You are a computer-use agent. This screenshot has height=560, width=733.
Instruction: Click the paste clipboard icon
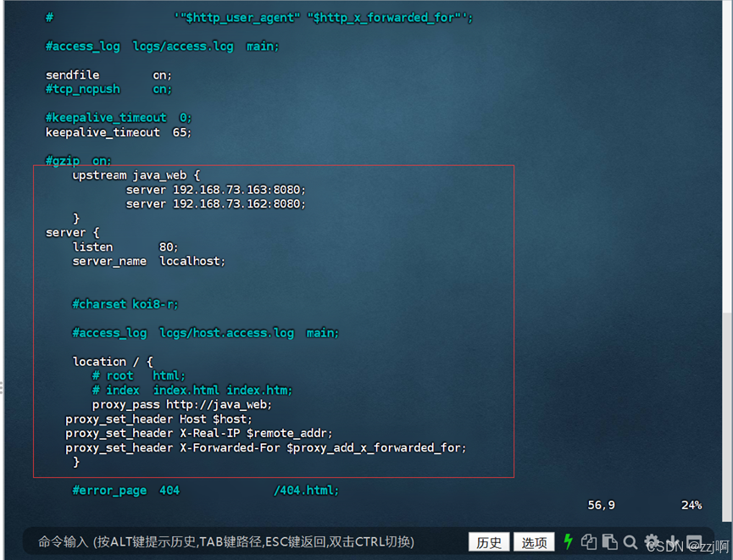[609, 541]
